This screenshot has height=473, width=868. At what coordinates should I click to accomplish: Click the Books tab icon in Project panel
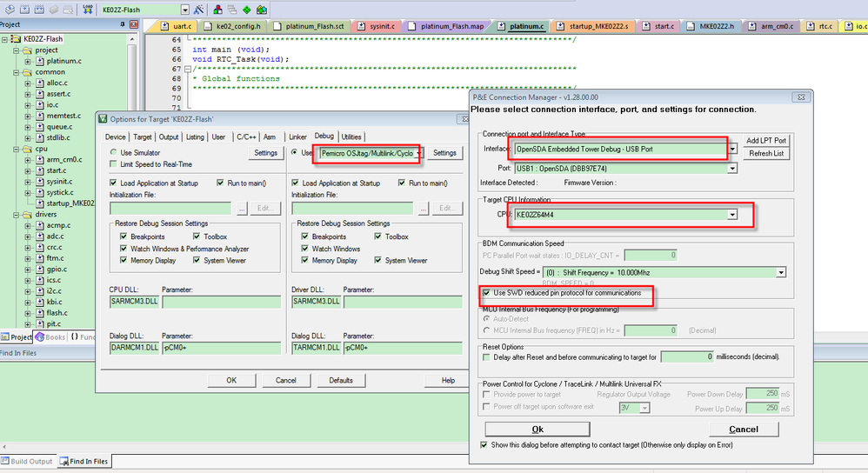[39, 336]
